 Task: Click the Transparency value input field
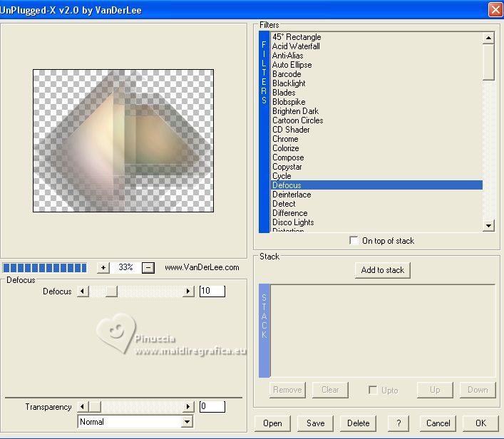tap(212, 406)
